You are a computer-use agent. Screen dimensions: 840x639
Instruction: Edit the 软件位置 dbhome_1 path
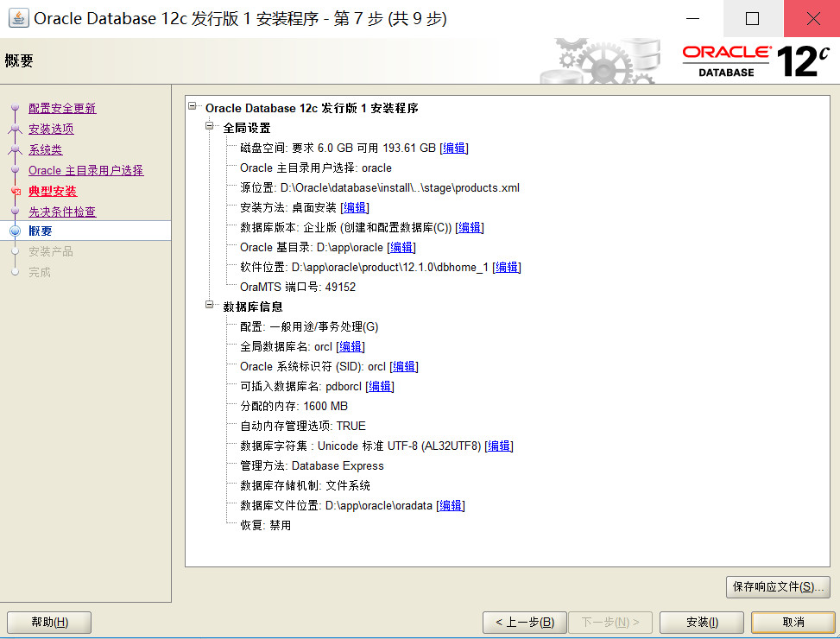[x=506, y=267]
